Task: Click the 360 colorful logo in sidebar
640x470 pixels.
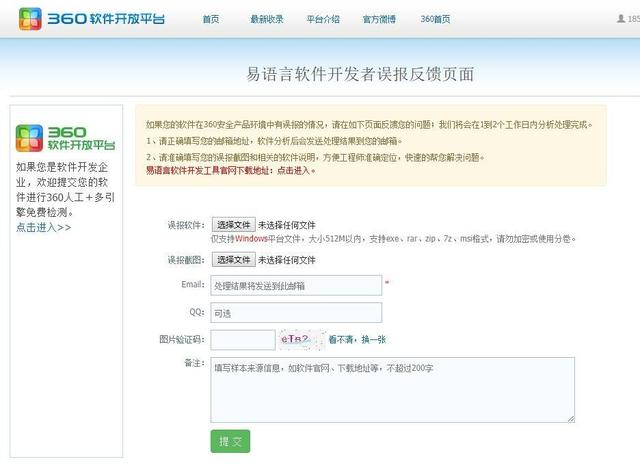Action: pyautogui.click(x=29, y=138)
